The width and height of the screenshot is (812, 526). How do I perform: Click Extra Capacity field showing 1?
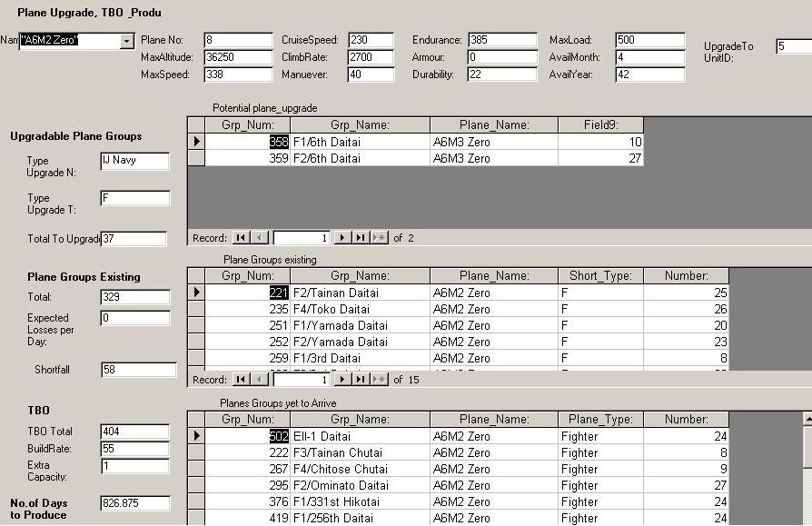tap(134, 466)
